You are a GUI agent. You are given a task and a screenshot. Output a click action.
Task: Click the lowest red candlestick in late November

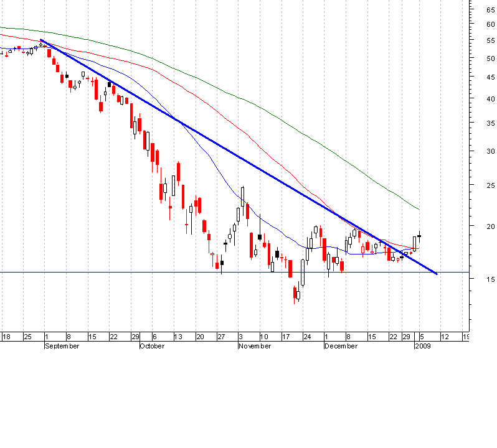(x=295, y=293)
